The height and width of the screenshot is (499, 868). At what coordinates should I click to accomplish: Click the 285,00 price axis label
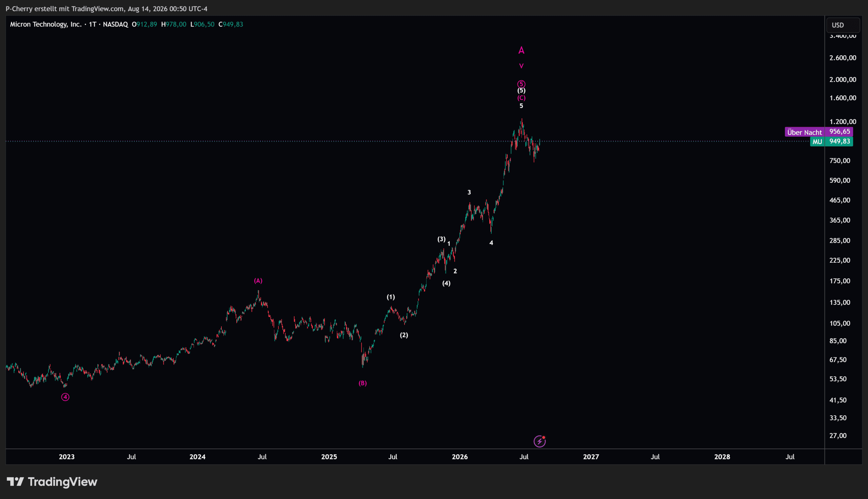(x=840, y=241)
